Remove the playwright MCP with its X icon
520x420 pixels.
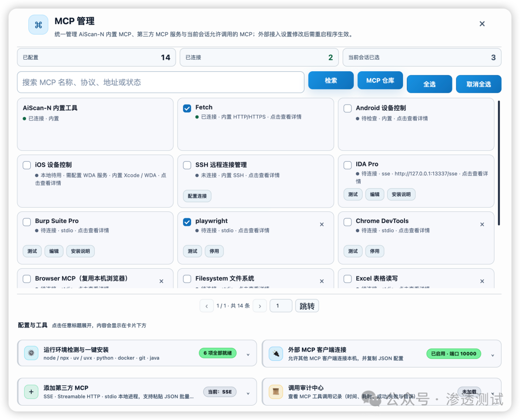[x=322, y=224]
